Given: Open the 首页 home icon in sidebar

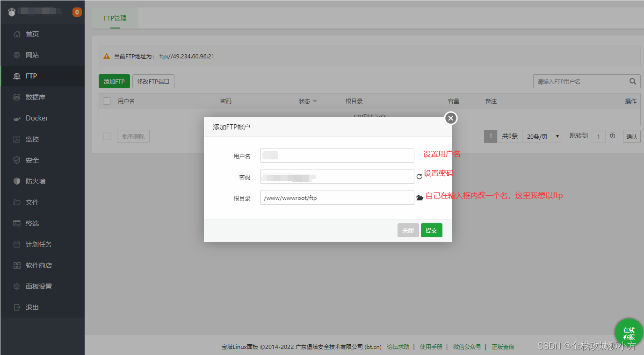Looking at the screenshot, I should click(x=17, y=34).
